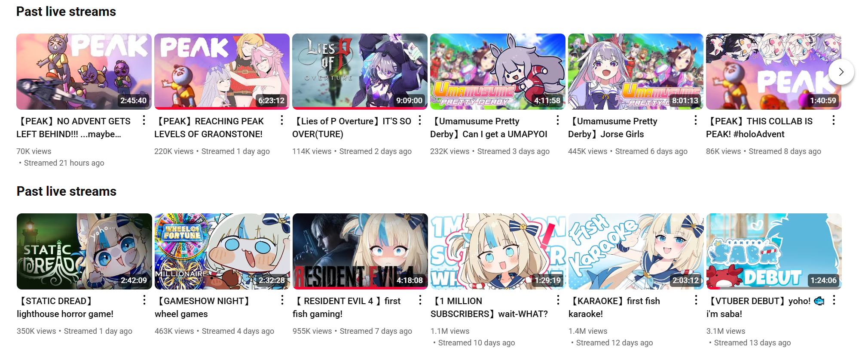This screenshot has width=868, height=351.
Task: Open title link 'lighthouse horror game!'
Action: pyautogui.click(x=65, y=314)
